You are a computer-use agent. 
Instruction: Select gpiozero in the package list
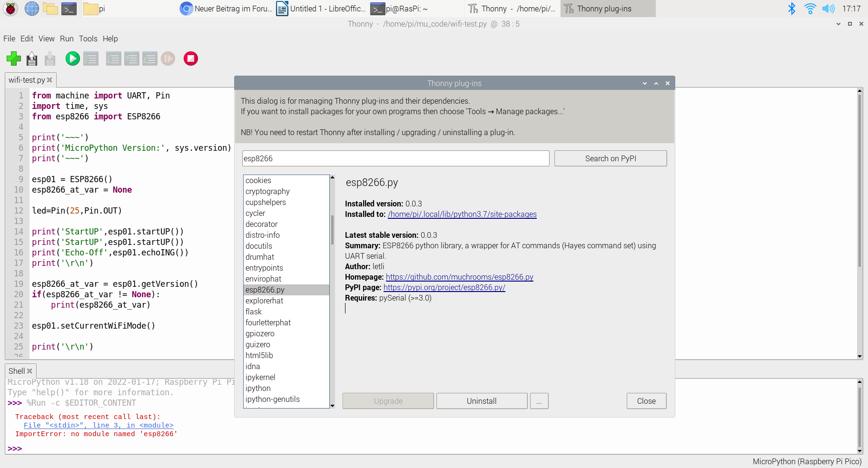tap(286, 333)
